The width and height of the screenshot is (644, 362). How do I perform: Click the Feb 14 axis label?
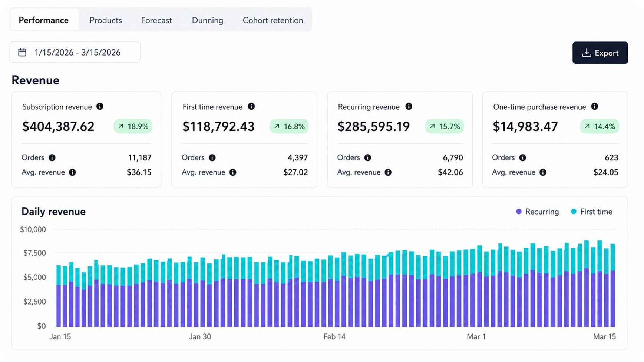pyautogui.click(x=334, y=336)
